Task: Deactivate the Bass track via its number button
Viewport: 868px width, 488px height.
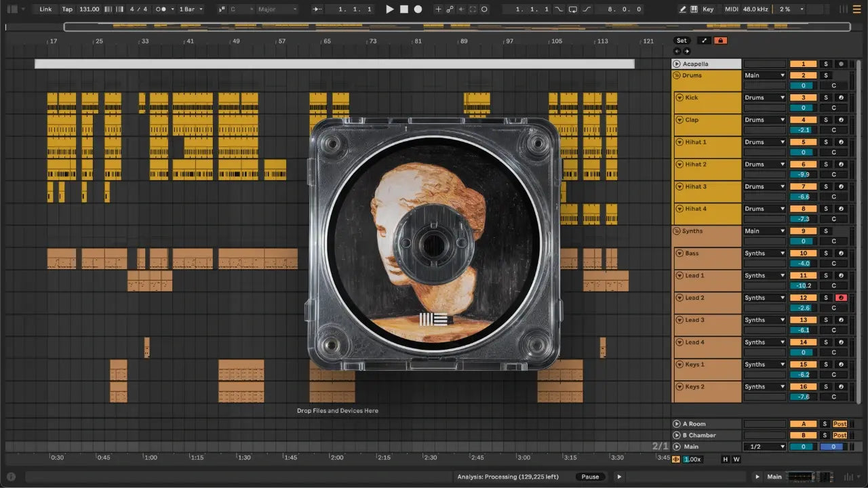Action: coord(803,253)
